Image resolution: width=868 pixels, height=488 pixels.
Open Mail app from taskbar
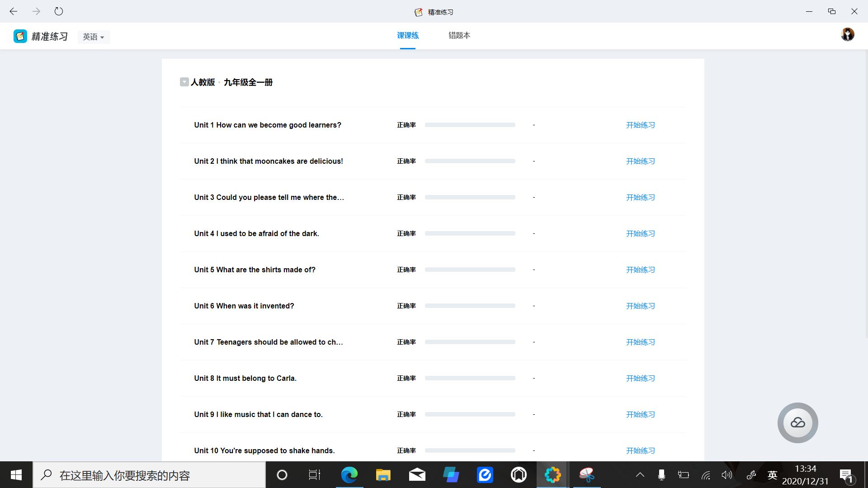417,475
